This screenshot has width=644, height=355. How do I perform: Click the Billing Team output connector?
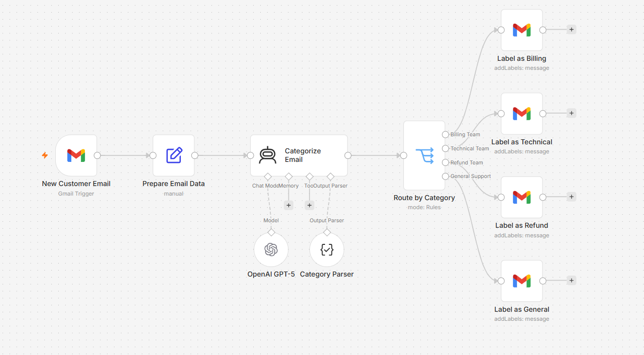click(446, 135)
